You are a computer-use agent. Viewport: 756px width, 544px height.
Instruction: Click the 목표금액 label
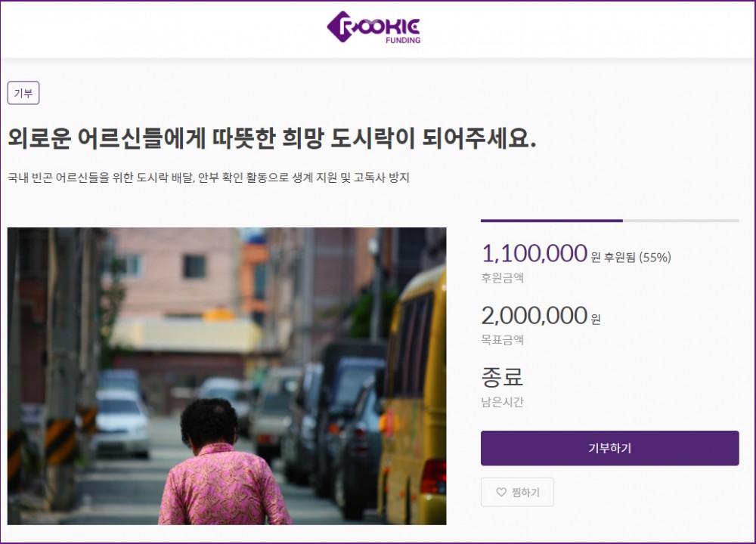click(502, 340)
